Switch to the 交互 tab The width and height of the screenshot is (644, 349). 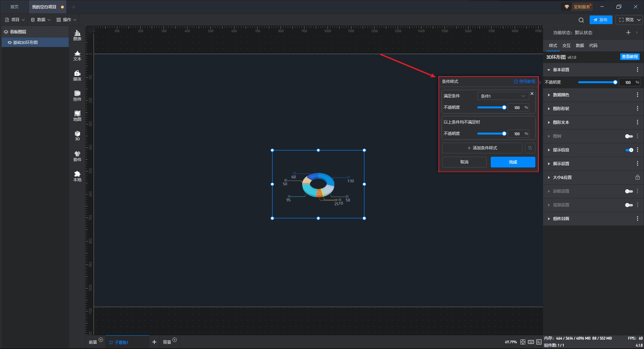pos(566,46)
